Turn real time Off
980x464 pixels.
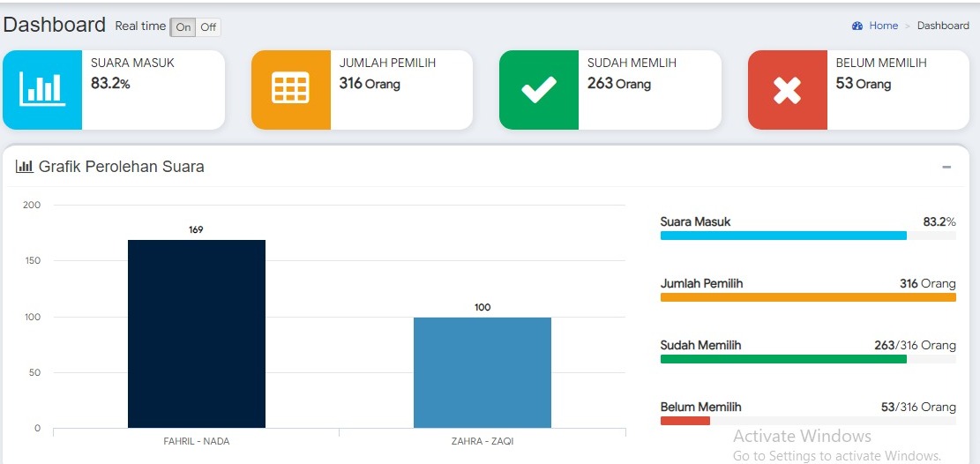[x=208, y=27]
